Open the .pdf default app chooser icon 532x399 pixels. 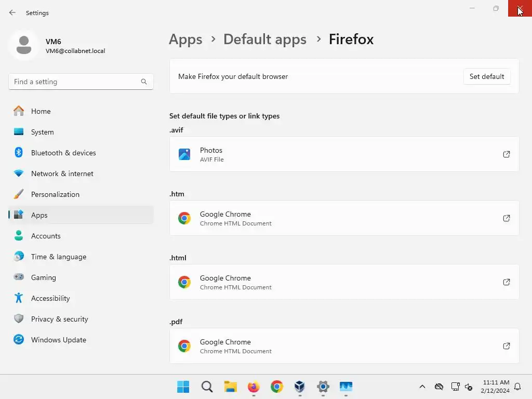506,346
